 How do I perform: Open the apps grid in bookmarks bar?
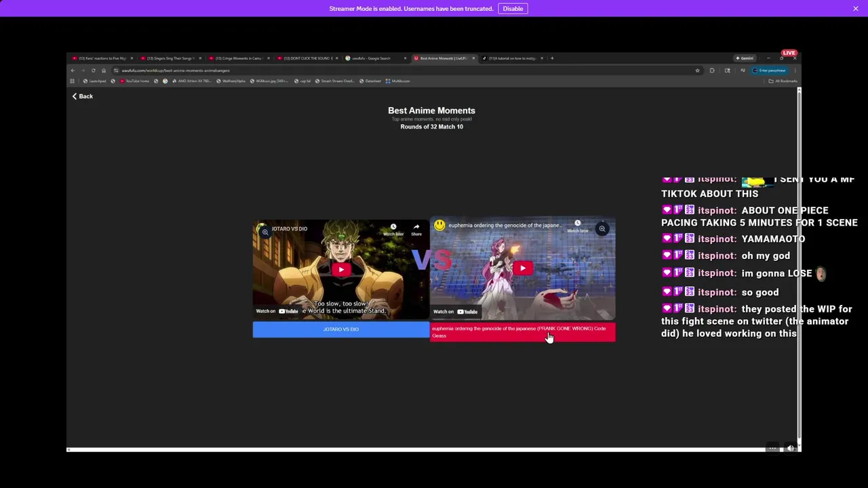pyautogui.click(x=72, y=81)
